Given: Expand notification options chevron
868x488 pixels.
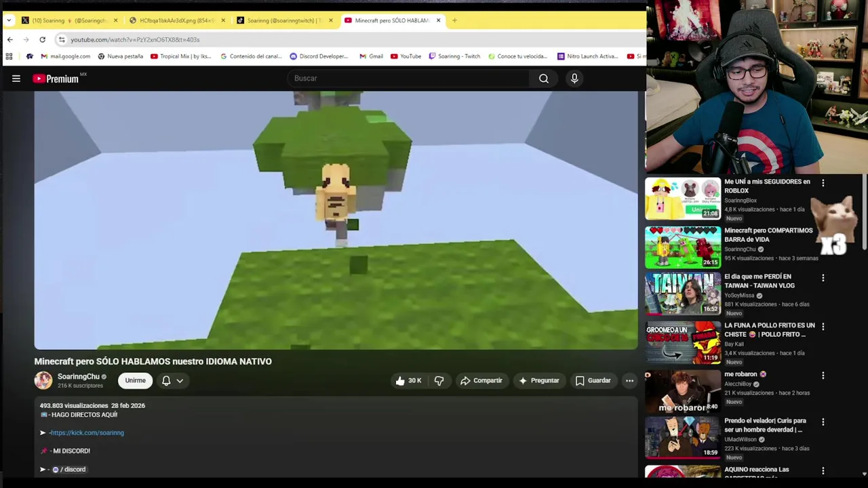Looking at the screenshot, I should (x=180, y=381).
